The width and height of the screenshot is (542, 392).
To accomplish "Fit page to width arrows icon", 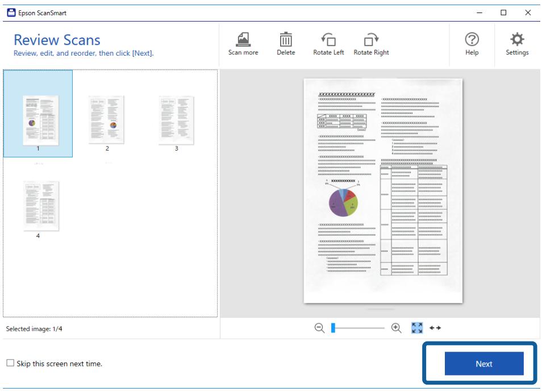I will pyautogui.click(x=435, y=328).
